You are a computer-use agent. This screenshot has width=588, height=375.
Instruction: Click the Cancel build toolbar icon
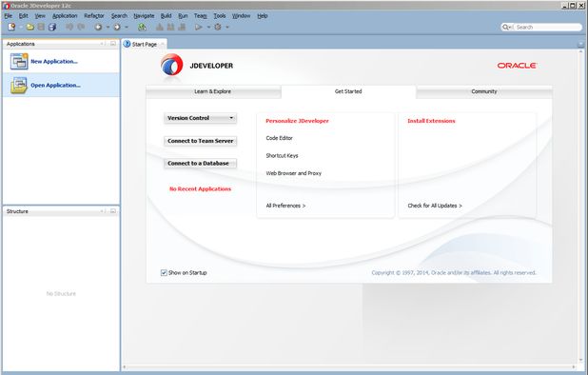183,27
